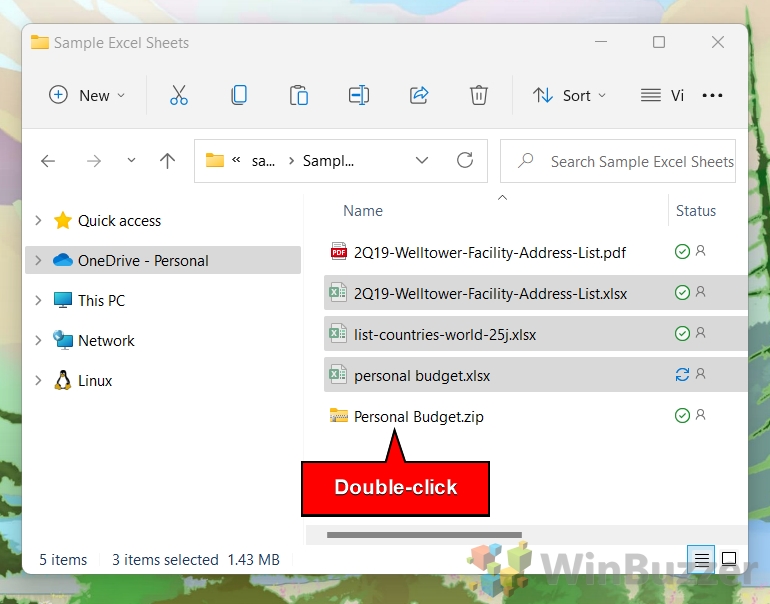Open the See more three-dots menu
Image resolution: width=770 pixels, height=604 pixels.
click(x=712, y=95)
